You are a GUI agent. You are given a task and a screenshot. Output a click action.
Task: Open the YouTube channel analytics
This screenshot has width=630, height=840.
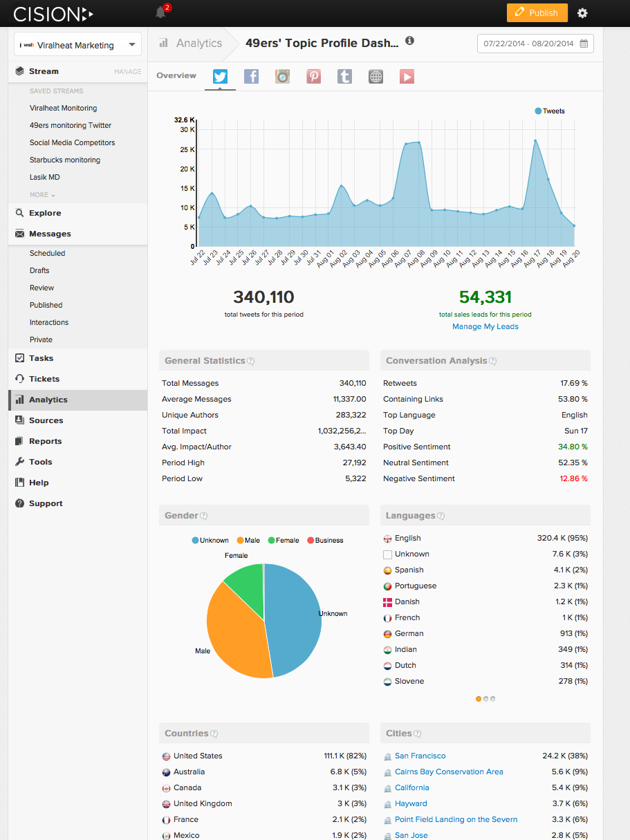407,76
